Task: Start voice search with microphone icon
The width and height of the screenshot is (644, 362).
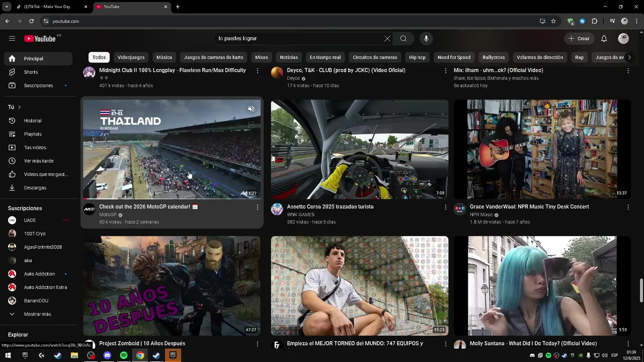Action: tap(426, 39)
